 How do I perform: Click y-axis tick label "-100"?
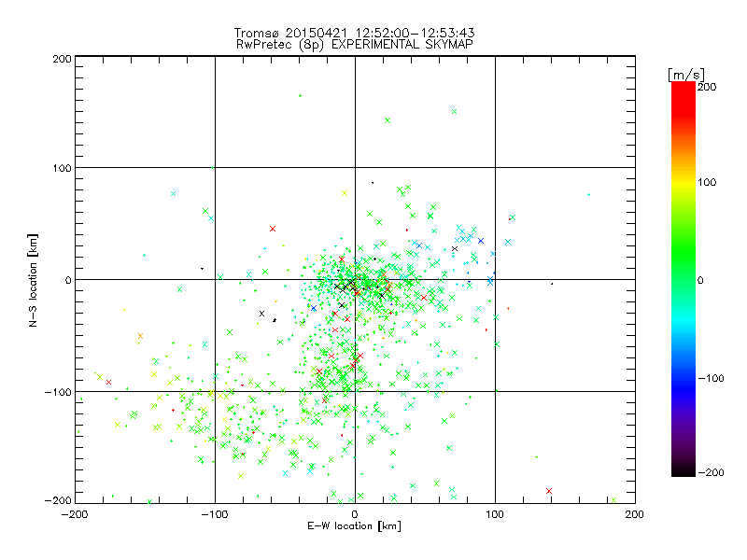(58, 392)
